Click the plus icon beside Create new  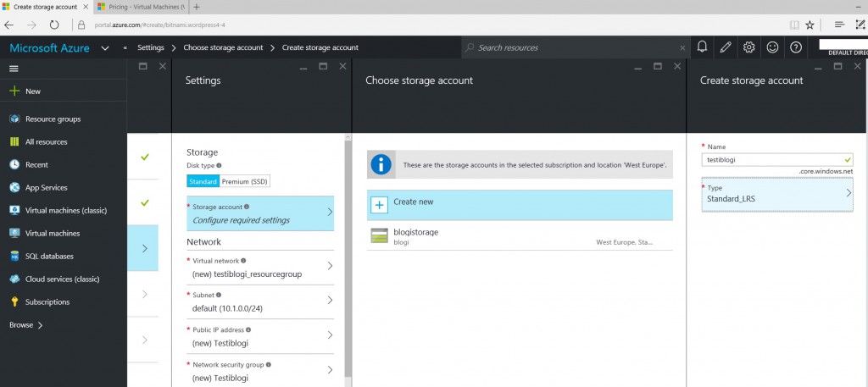[379, 205]
